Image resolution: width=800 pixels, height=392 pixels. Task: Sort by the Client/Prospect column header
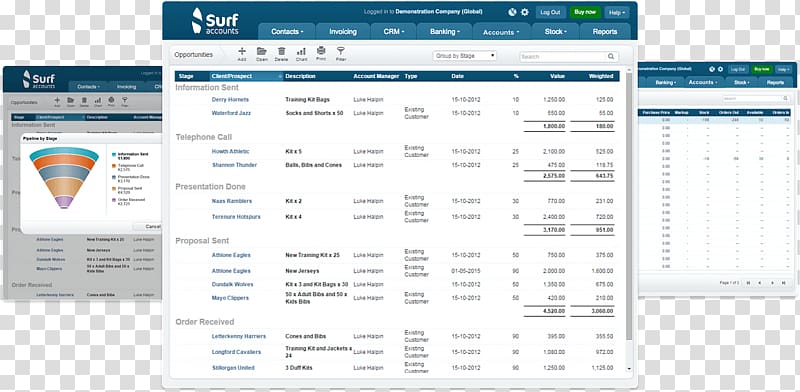point(246,76)
